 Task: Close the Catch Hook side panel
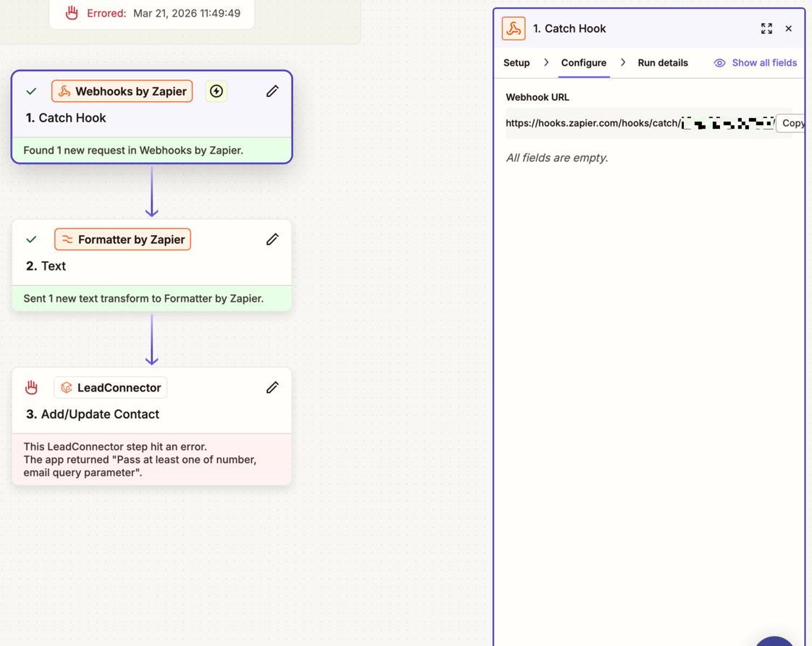pyautogui.click(x=789, y=29)
